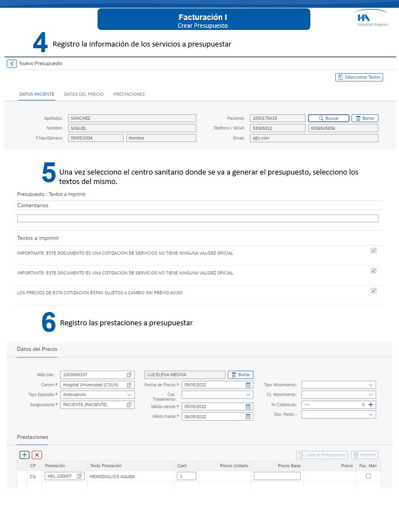Viewport: 399px width, 532px height.
Task: Open the Tipo Movimiento dropdown
Action: (x=370, y=385)
